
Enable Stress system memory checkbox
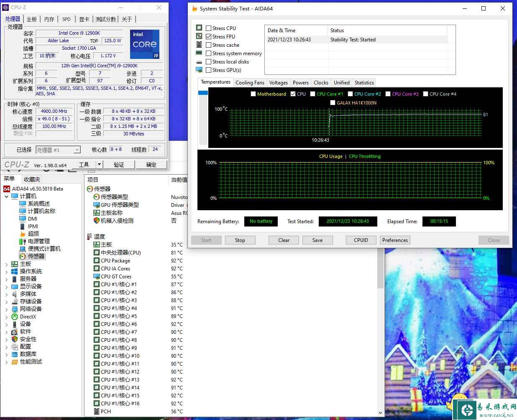pyautogui.click(x=208, y=53)
